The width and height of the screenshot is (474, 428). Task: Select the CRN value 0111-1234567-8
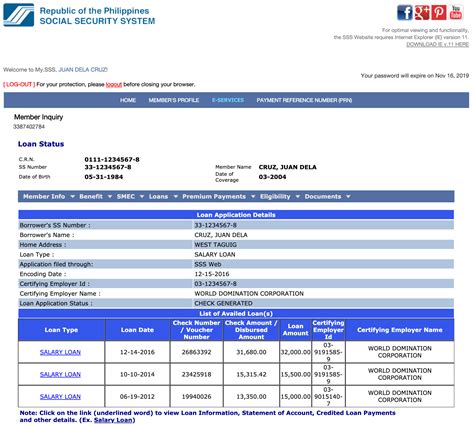pos(112,159)
